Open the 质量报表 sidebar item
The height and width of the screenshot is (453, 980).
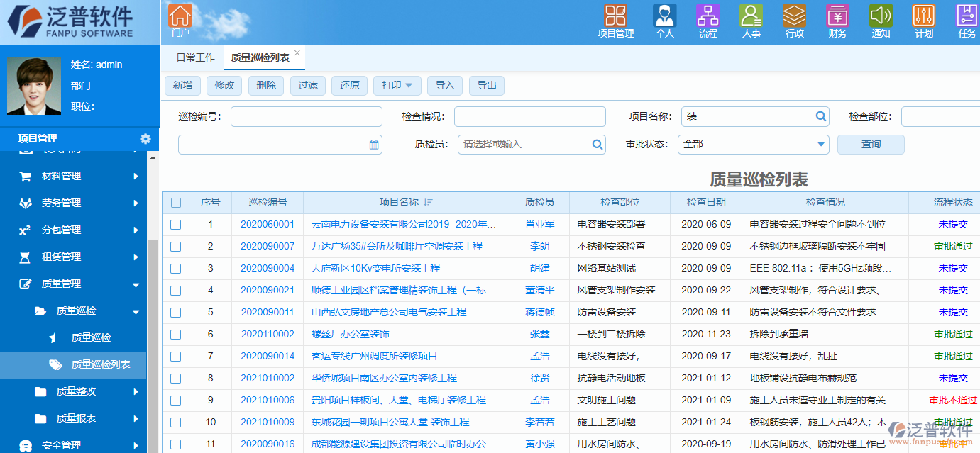[x=76, y=419]
